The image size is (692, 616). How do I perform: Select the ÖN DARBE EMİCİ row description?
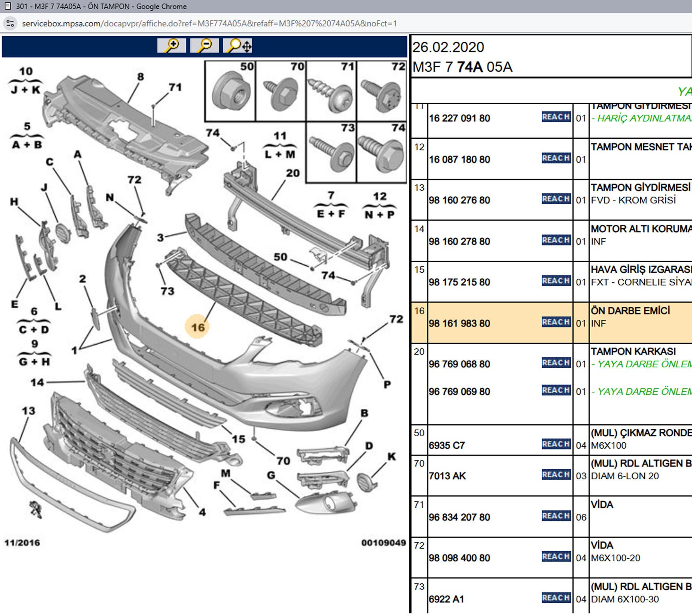pyautogui.click(x=630, y=311)
